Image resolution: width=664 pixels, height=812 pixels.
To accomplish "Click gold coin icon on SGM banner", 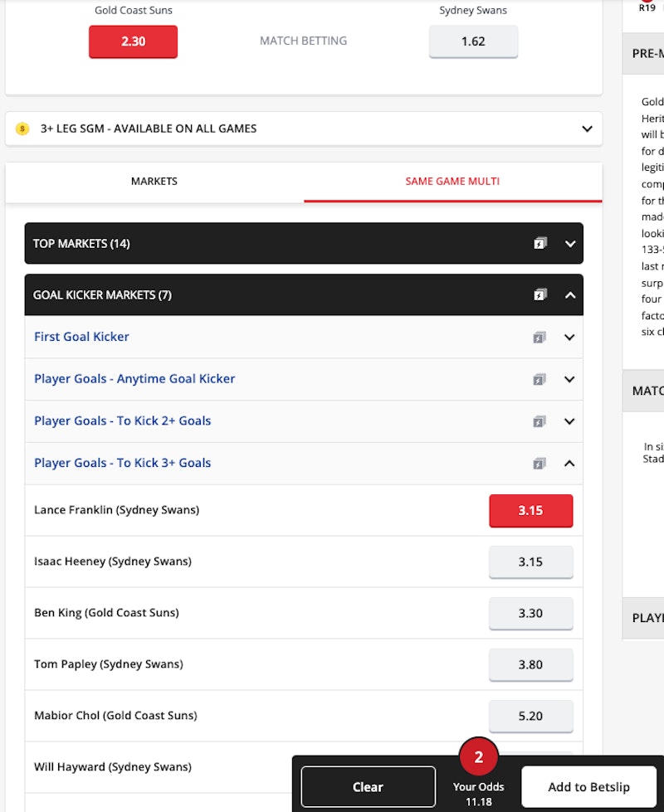I will pos(22,129).
